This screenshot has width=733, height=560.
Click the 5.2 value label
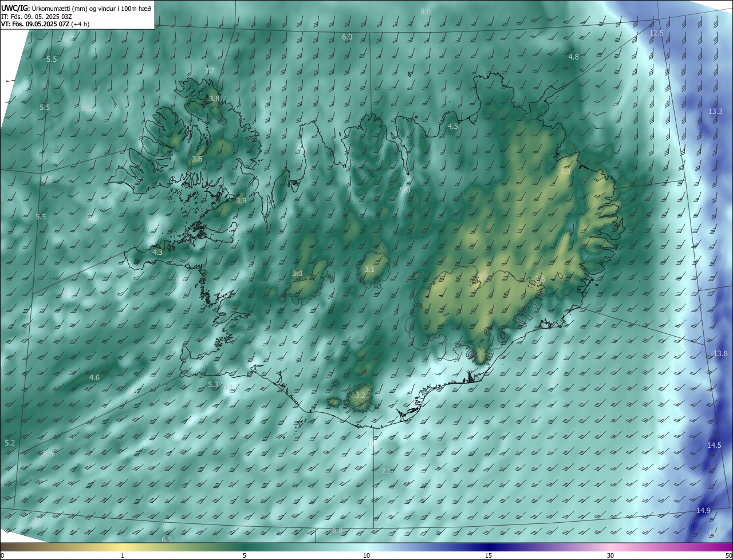10,443
